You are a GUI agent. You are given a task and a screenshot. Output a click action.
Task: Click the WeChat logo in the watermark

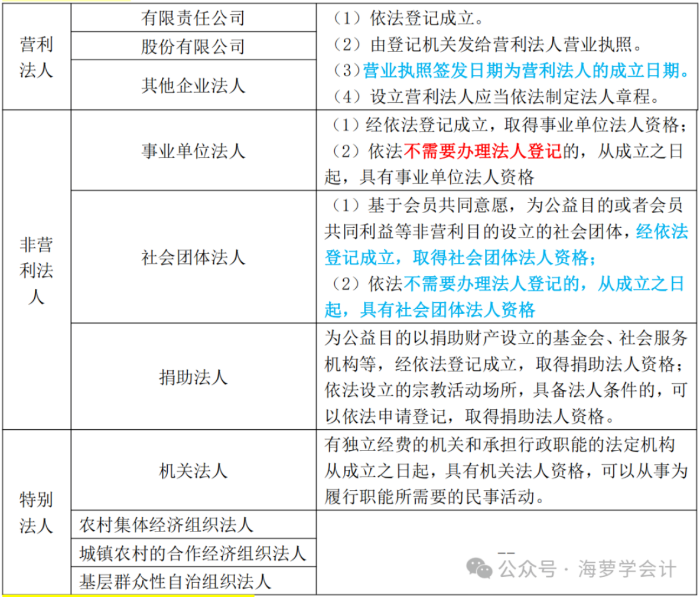coord(479,569)
